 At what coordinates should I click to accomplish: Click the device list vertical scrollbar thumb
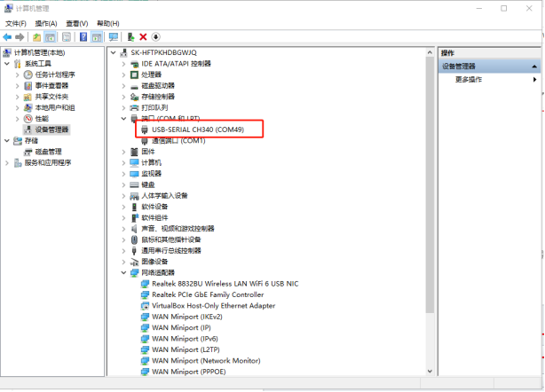[x=430, y=184]
